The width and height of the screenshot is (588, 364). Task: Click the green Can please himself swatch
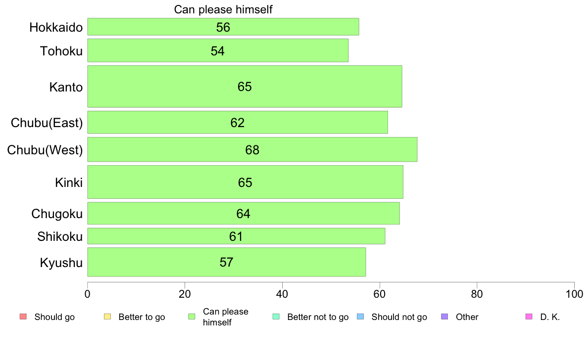192,317
